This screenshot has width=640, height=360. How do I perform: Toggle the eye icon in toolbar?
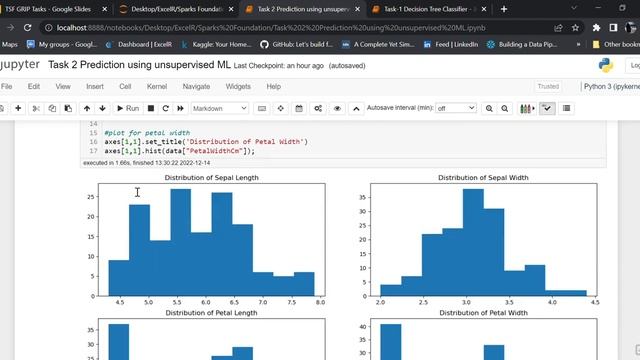[x=337, y=108]
